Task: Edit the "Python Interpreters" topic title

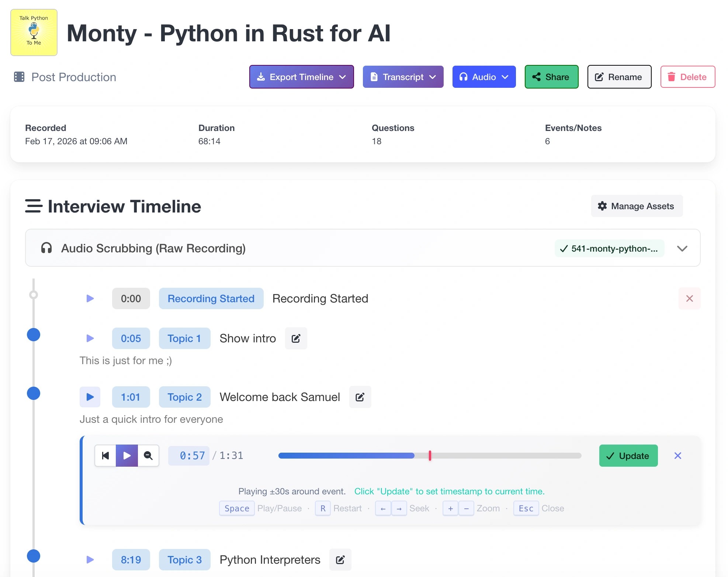Action: pos(340,560)
